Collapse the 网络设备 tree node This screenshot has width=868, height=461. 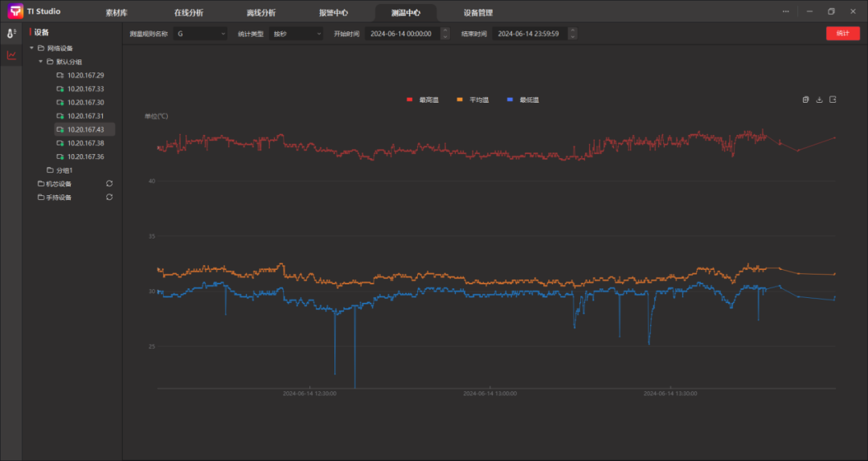pos(31,48)
